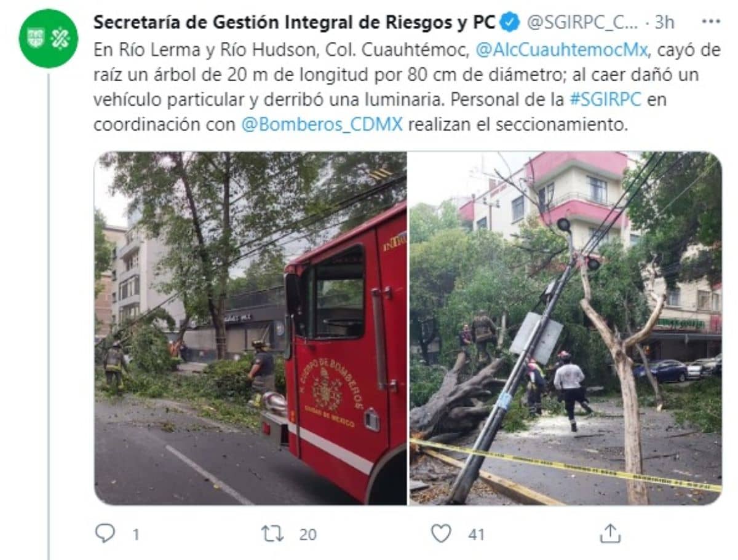Open the share tweet icon

point(610,533)
